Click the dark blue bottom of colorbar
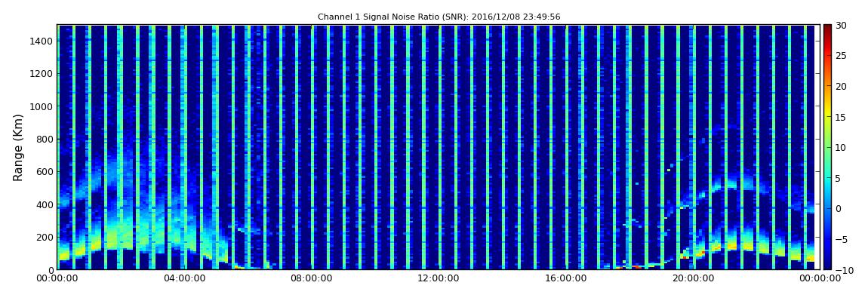Viewport: 868px width, 307px height. coord(827,265)
